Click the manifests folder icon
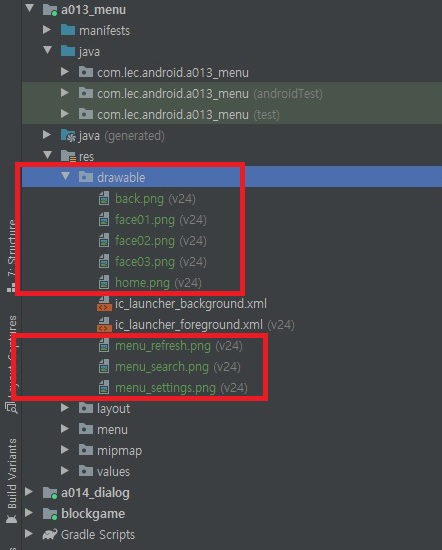442x550 pixels. tap(68, 30)
